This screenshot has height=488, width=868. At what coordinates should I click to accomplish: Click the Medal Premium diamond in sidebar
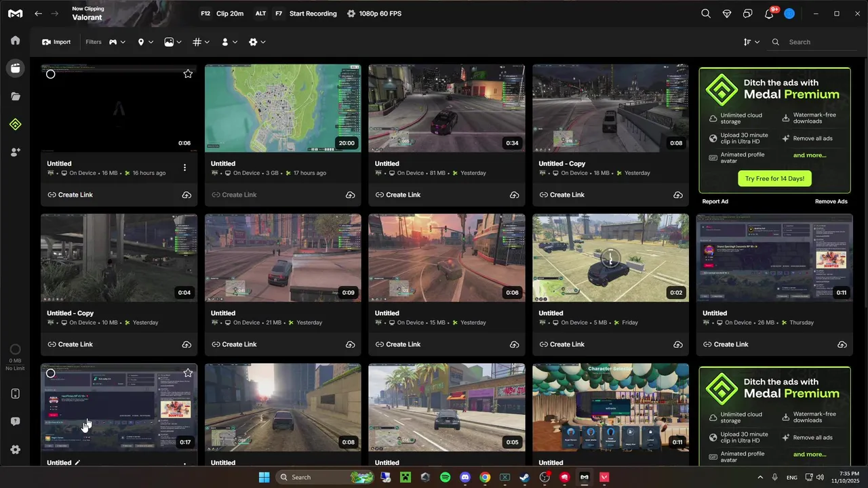click(x=15, y=124)
